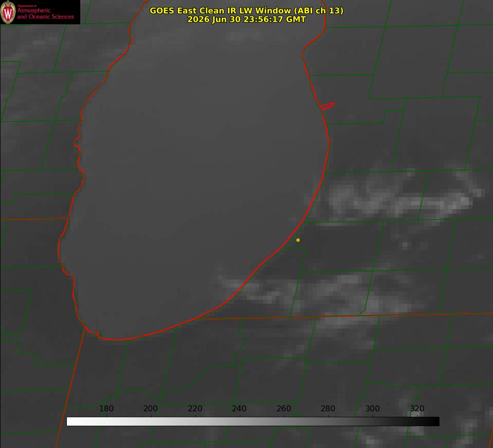Click the 260 colorbar label
Viewport: 493px width, 448px height.
pos(283,408)
